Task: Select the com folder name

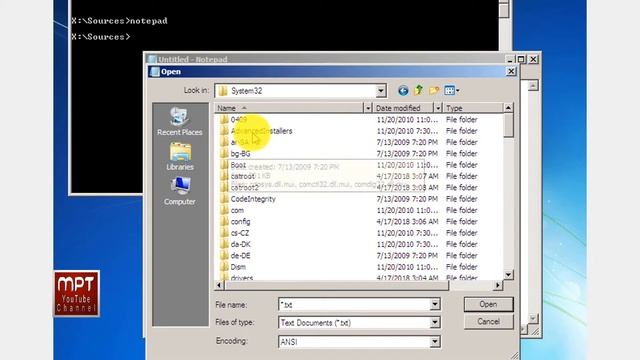Action: pyautogui.click(x=237, y=211)
